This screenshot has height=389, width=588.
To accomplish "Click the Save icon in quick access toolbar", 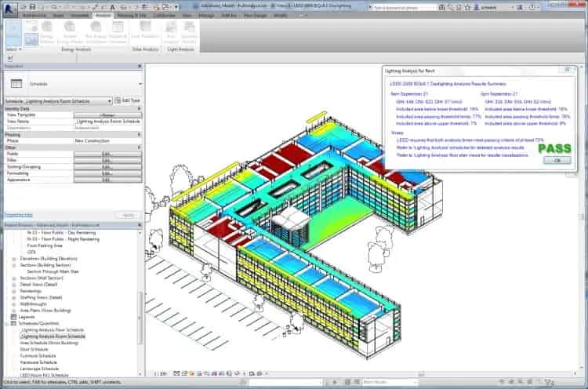I will point(32,7).
